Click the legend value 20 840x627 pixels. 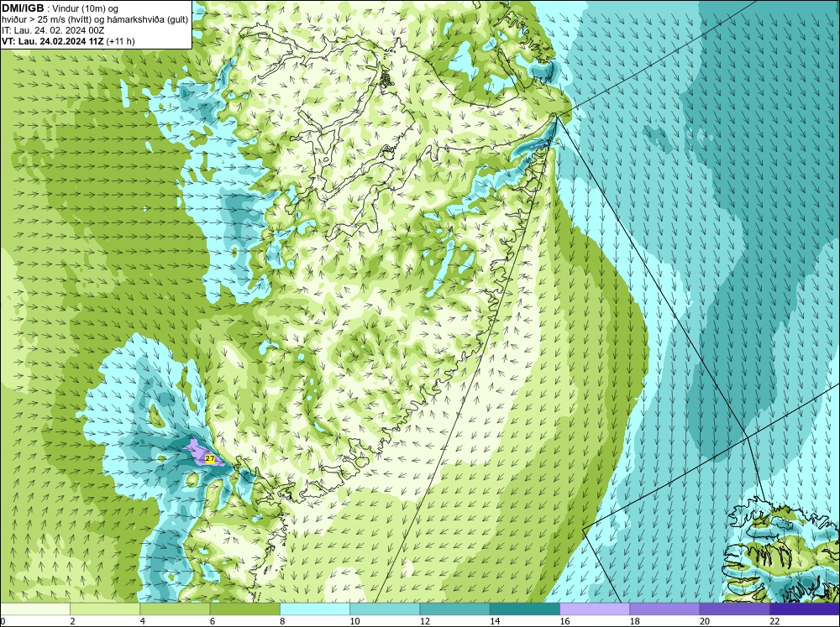click(705, 621)
